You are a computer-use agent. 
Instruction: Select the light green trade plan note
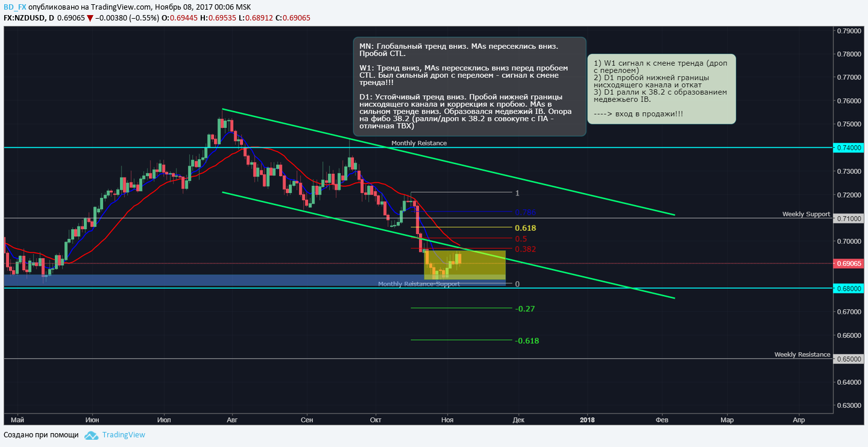tap(661, 89)
